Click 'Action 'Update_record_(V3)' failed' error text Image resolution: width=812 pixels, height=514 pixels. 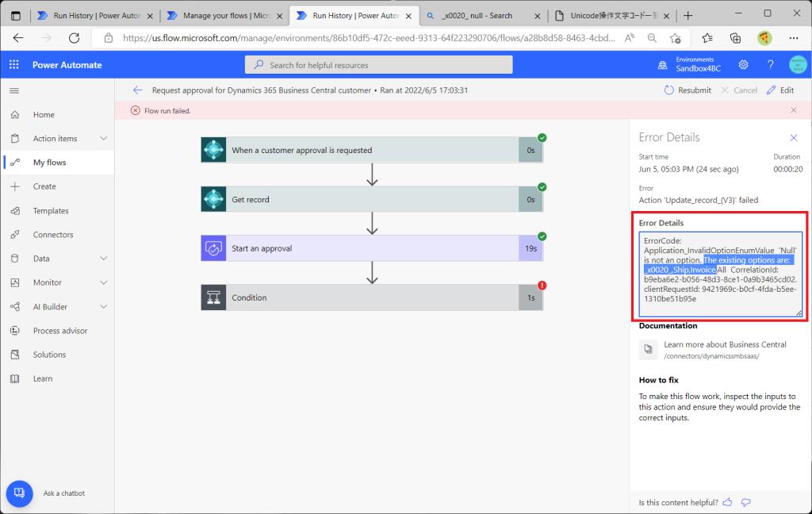tap(698, 200)
